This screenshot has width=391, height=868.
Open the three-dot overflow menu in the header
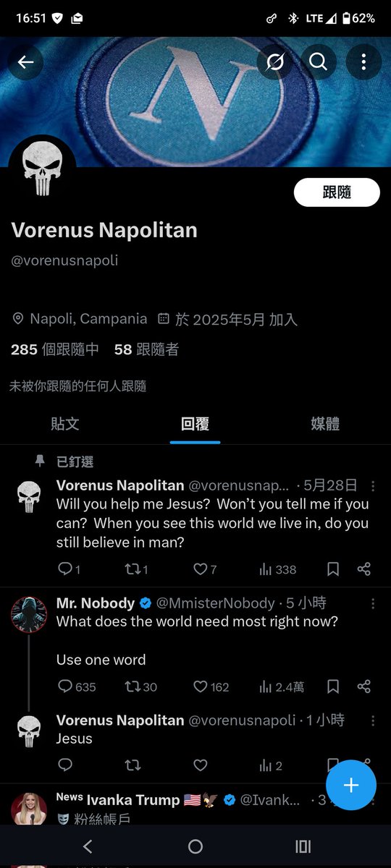pos(363,62)
